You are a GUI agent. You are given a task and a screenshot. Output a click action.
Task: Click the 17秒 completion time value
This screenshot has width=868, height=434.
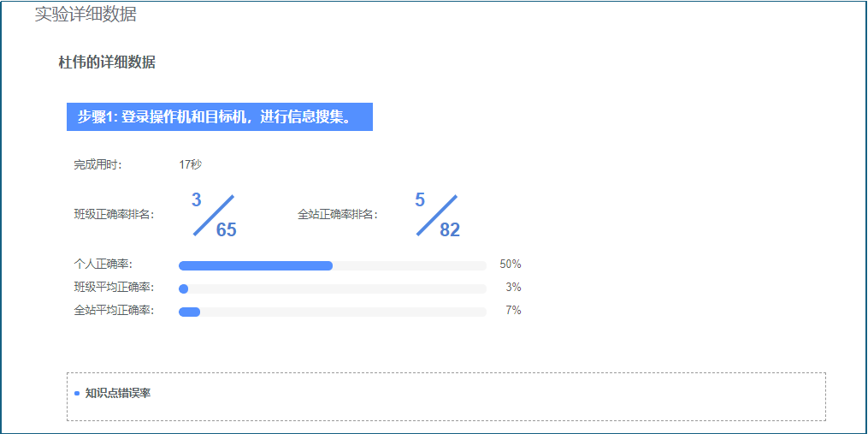[191, 164]
